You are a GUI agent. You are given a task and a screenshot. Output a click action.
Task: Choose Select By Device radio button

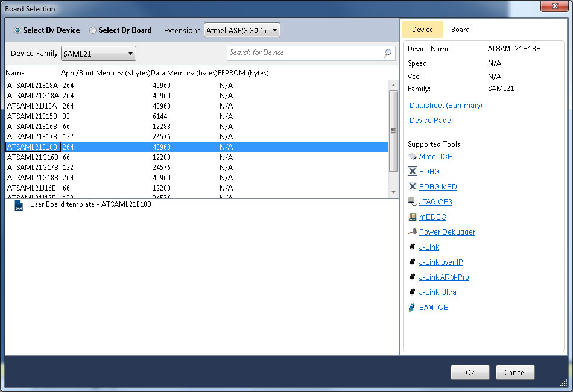(17, 30)
